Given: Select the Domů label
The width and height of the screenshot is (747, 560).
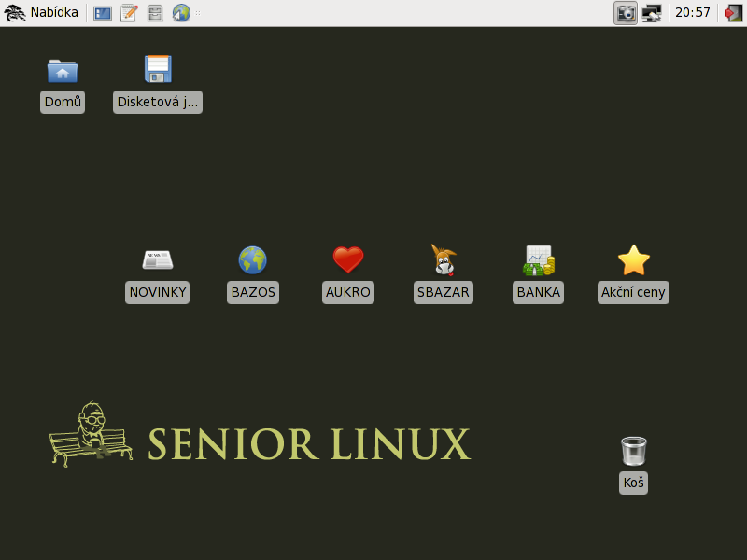Looking at the screenshot, I should point(63,102).
